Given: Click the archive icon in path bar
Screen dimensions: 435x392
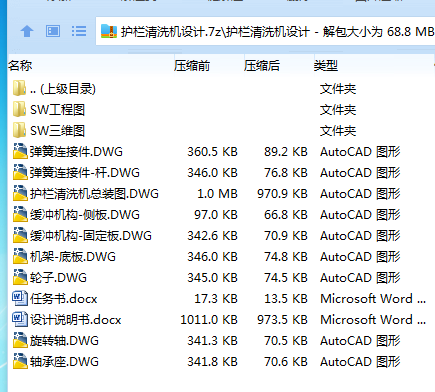Looking at the screenshot, I should 109,32.
